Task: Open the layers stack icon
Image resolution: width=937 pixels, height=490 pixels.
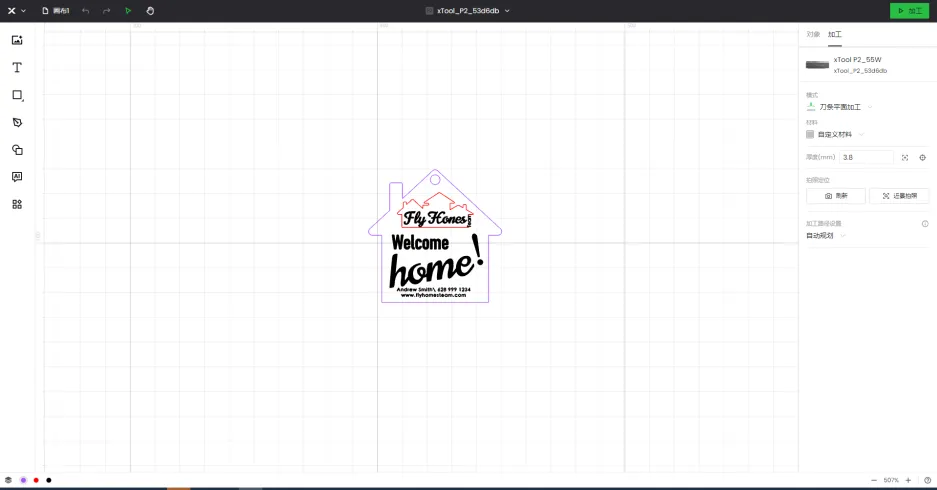Action: tap(8, 480)
